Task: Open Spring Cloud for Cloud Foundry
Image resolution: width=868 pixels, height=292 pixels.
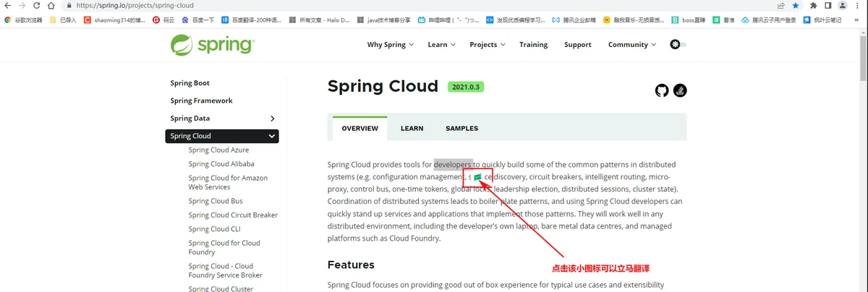Action: coord(224,247)
